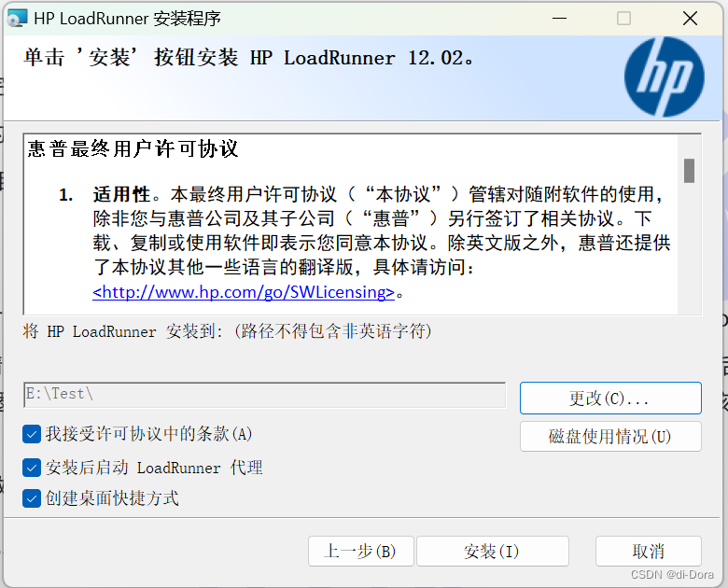Start installation with 安装(I)
Viewport: 728px width, 588px height.
[493, 552]
